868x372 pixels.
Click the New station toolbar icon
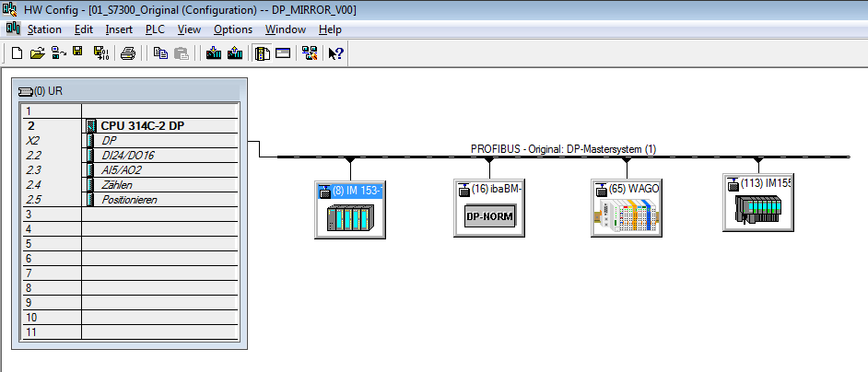18,53
